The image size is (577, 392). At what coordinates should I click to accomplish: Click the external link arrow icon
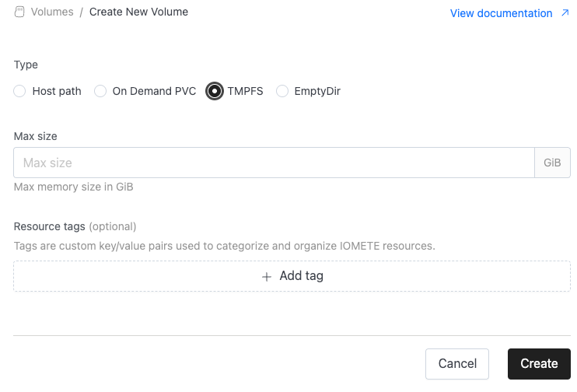[565, 13]
